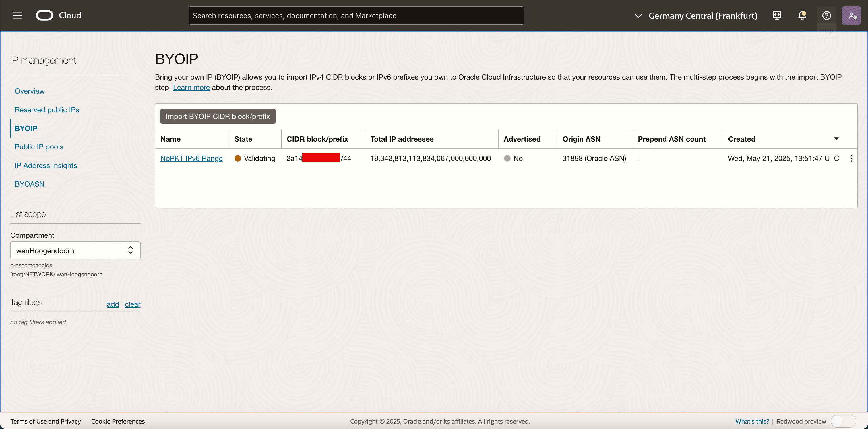
Task: Open the NoPKT IPv6 Range link
Action: coord(191,159)
